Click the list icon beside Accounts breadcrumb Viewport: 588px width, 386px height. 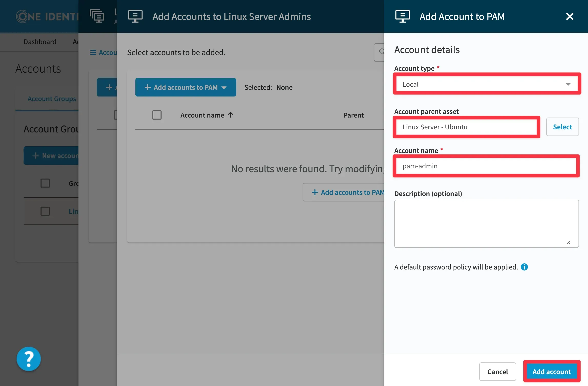93,52
